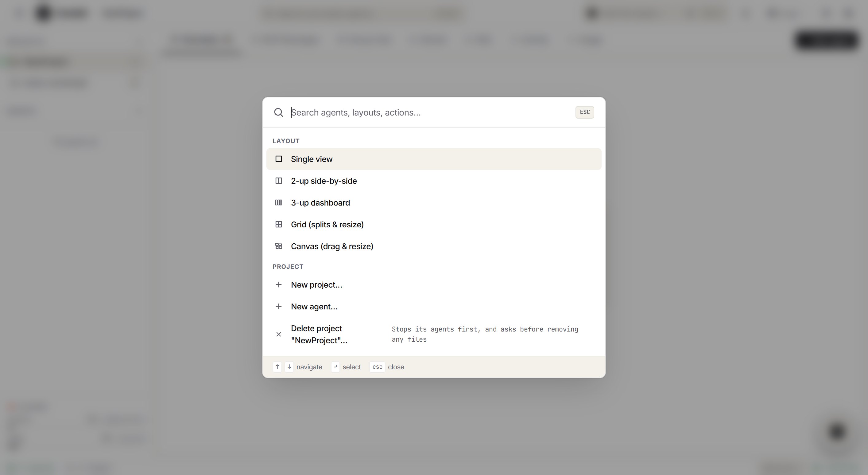Click the search magnifier icon

tap(278, 112)
